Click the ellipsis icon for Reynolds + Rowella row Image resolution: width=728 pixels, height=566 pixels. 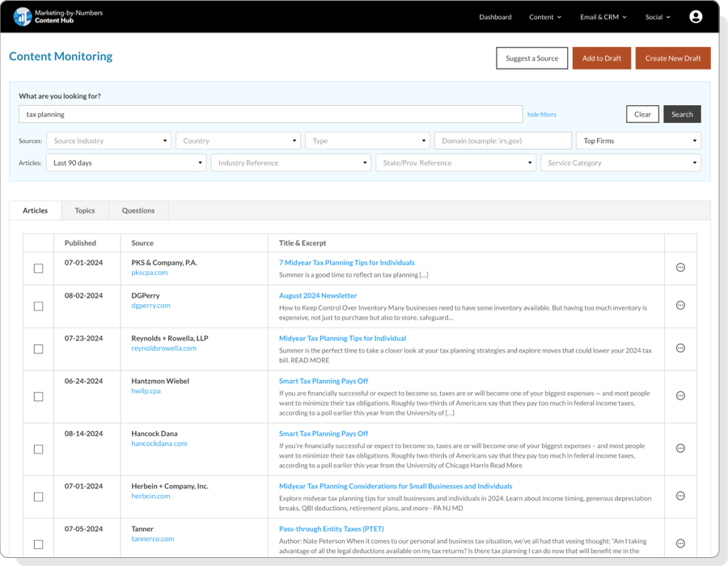(680, 348)
